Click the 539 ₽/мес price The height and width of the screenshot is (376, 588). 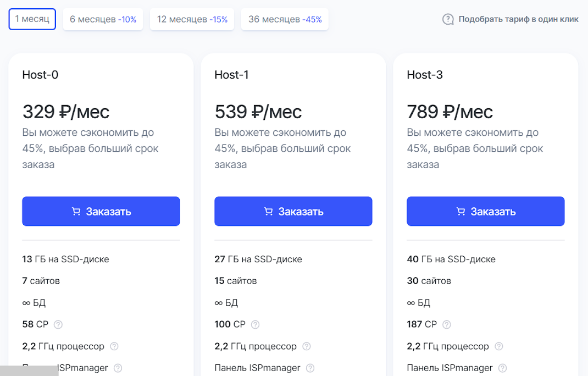tap(258, 112)
